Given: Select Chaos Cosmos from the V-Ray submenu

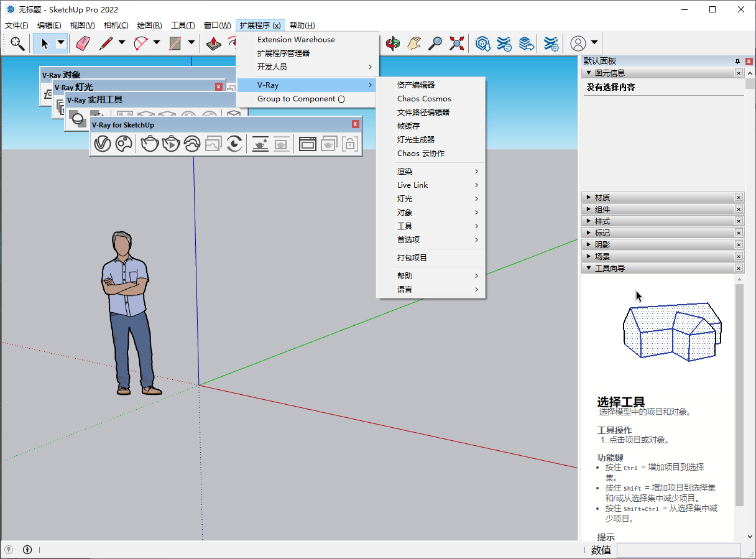Looking at the screenshot, I should (x=424, y=98).
